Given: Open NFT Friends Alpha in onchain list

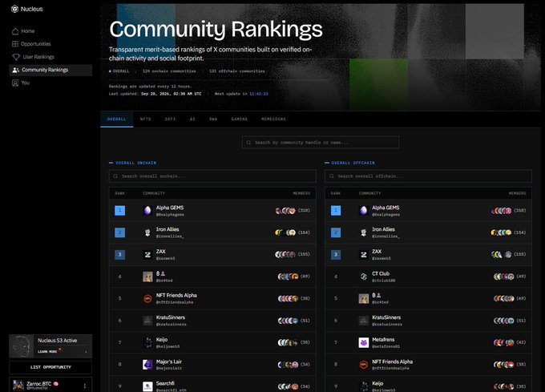Looking at the screenshot, I should coord(212,298).
